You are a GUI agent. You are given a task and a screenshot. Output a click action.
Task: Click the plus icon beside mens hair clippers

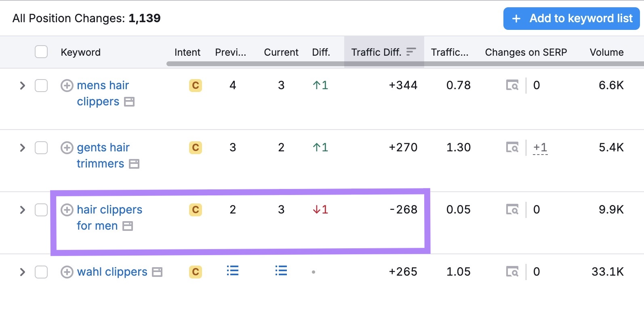67,86
